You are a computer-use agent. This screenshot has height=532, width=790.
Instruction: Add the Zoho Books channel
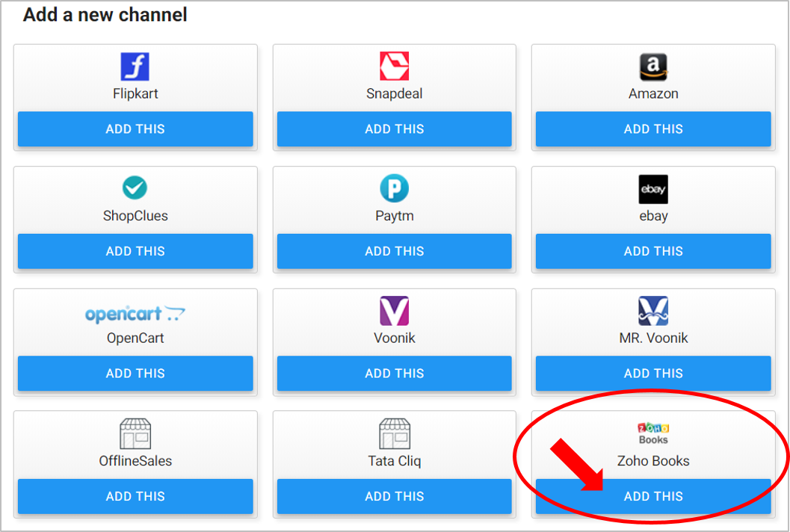click(x=653, y=496)
